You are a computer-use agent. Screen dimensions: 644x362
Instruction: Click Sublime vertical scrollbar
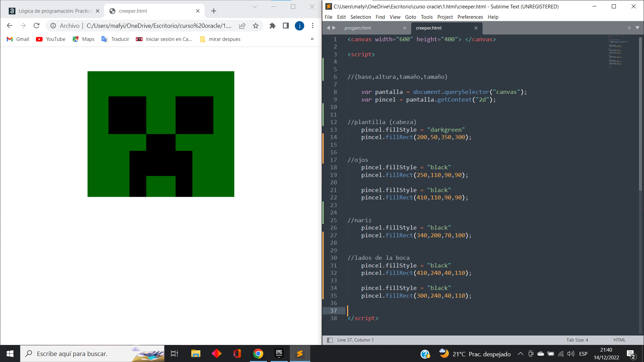coord(640,114)
